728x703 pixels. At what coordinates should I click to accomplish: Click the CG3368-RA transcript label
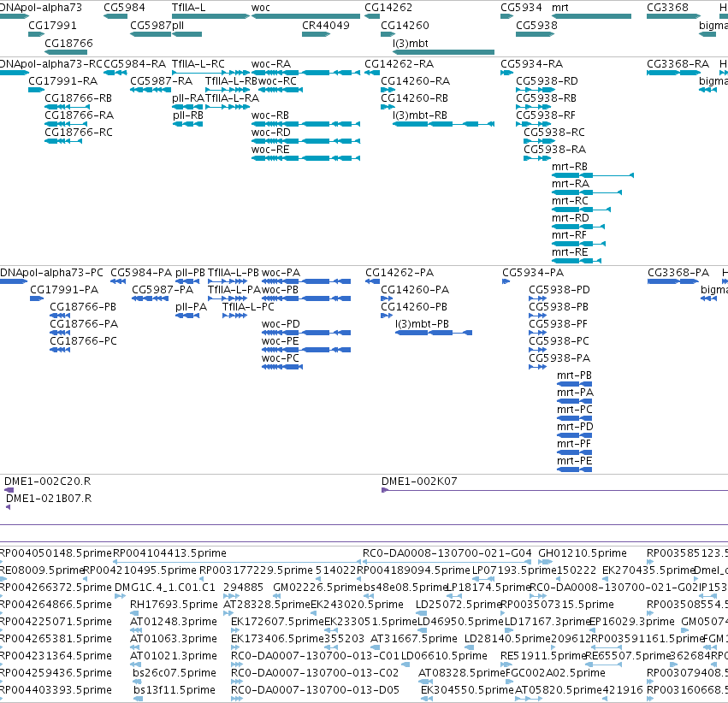[x=678, y=63]
